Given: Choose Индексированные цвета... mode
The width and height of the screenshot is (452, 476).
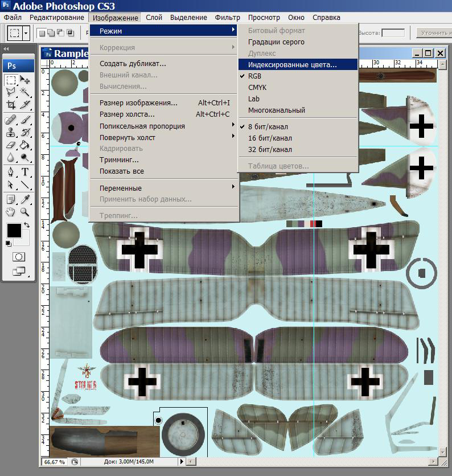Looking at the screenshot, I should click(298, 64).
